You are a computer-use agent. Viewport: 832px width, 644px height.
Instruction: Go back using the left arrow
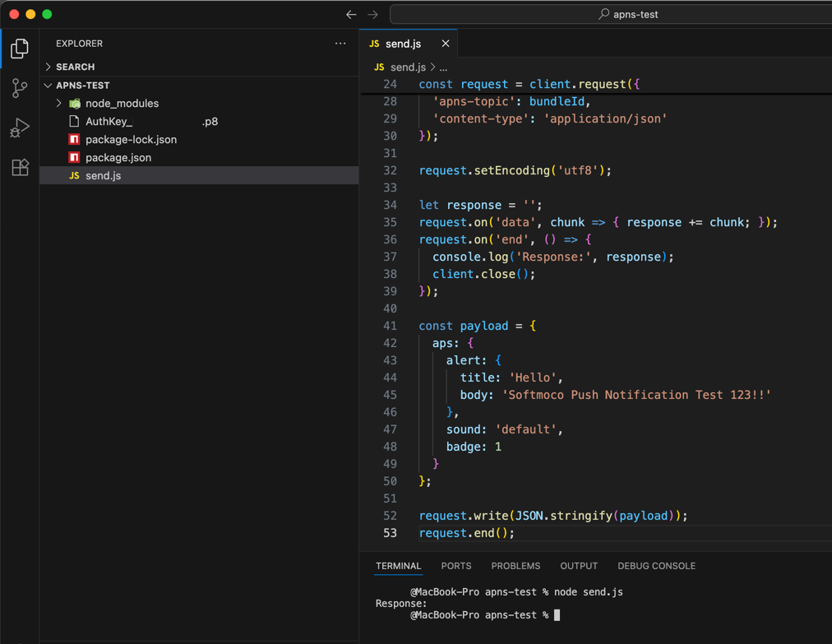pos(351,14)
